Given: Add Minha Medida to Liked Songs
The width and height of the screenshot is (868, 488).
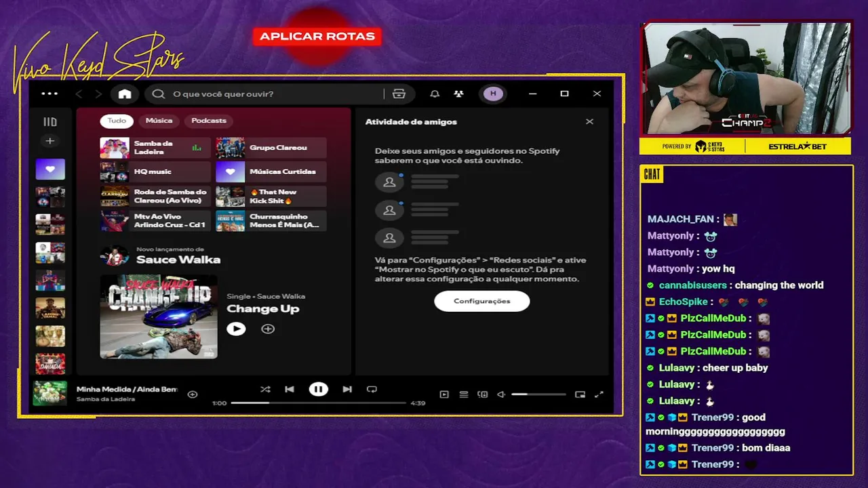Looking at the screenshot, I should [193, 394].
